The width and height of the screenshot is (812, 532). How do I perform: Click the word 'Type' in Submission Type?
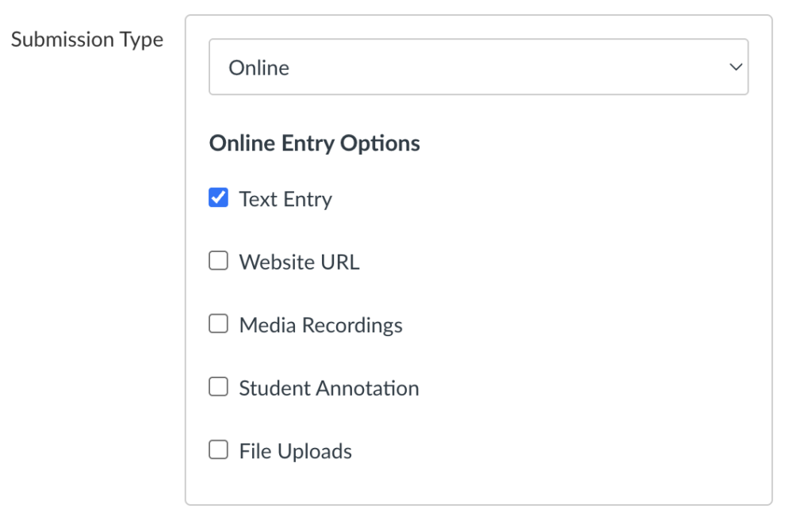(x=141, y=40)
